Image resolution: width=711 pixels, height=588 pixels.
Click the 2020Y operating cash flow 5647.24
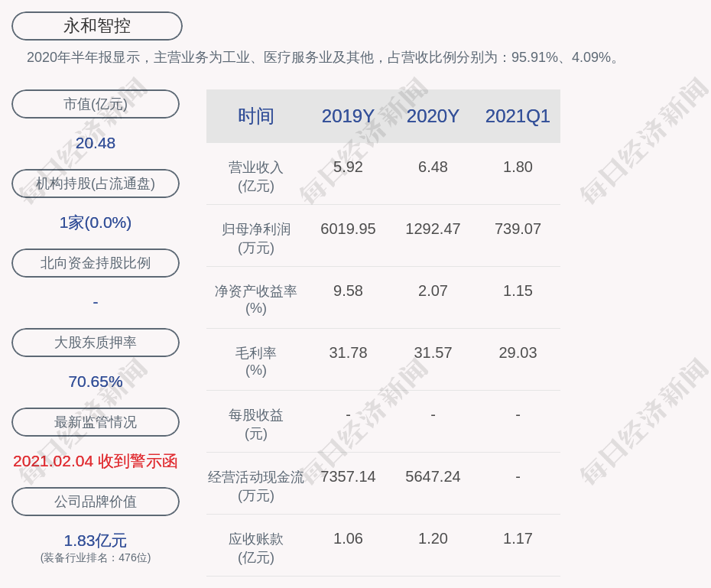click(x=433, y=476)
